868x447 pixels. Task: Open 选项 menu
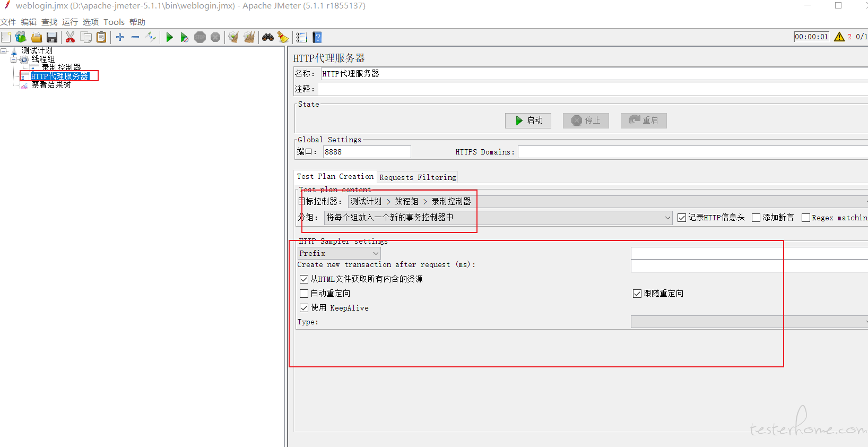(x=91, y=22)
